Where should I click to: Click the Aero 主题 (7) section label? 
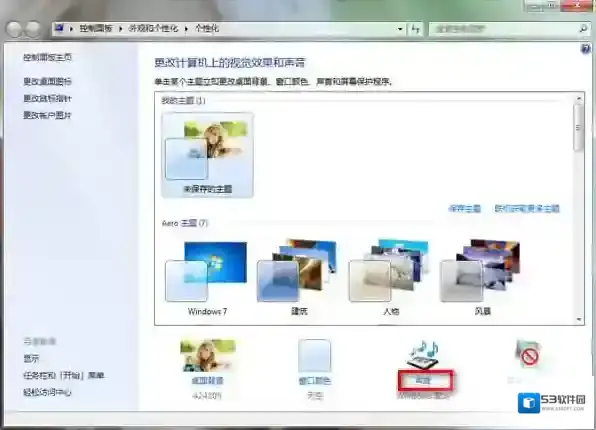coord(185,223)
